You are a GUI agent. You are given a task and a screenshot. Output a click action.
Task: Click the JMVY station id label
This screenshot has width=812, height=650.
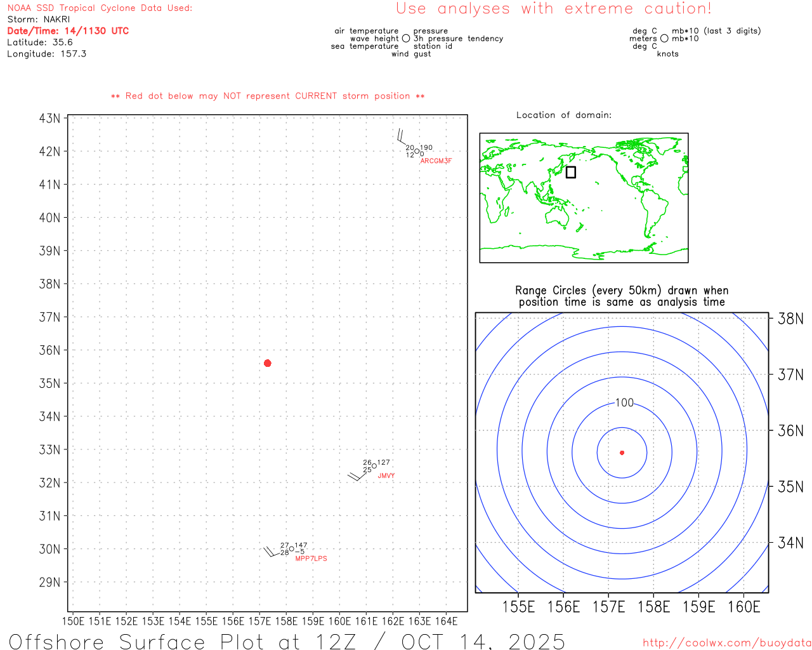pos(386,476)
